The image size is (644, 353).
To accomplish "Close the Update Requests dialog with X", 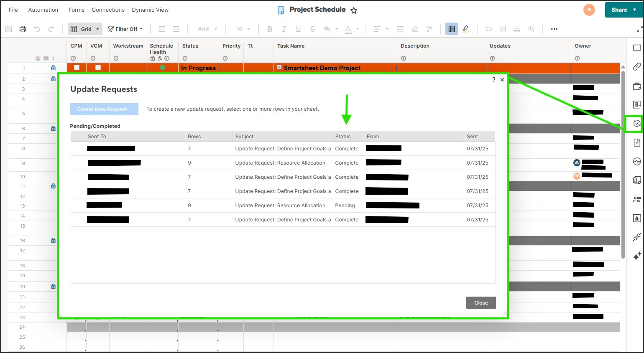I will pyautogui.click(x=502, y=79).
